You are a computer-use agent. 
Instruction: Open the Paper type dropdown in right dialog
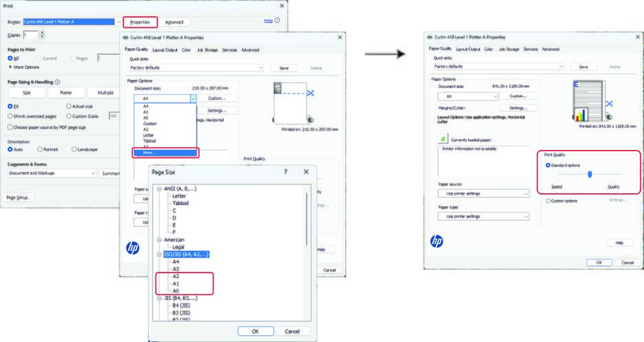[484, 216]
